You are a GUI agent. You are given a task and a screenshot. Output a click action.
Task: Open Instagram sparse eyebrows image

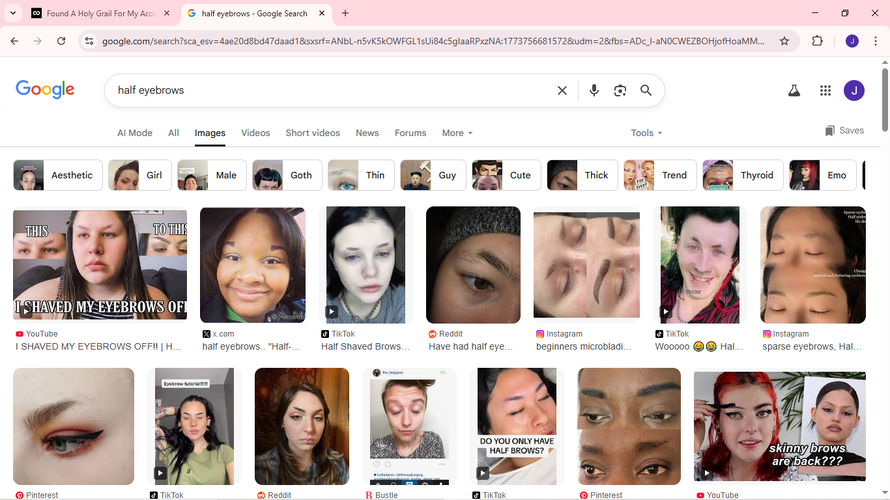tap(813, 264)
